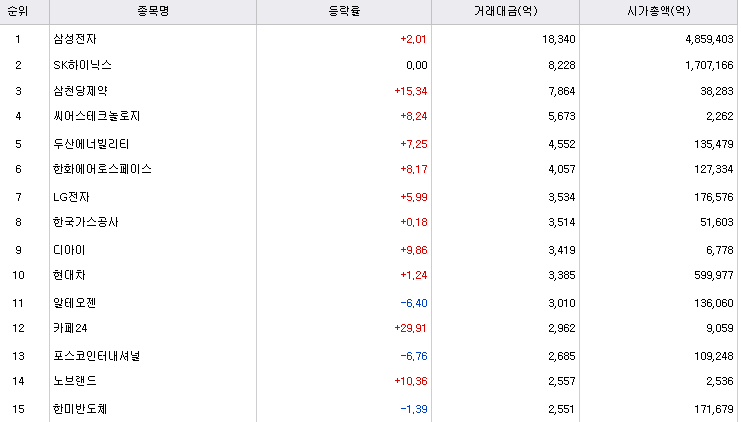
Task: Select 노브랜드 stock name
Action: tap(75, 380)
